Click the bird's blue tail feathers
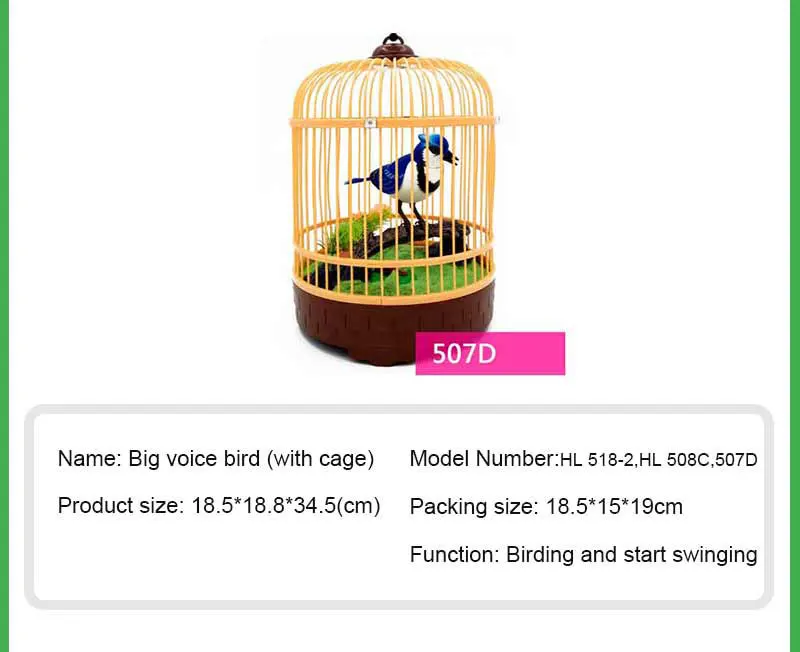The image size is (800, 652). [368, 178]
